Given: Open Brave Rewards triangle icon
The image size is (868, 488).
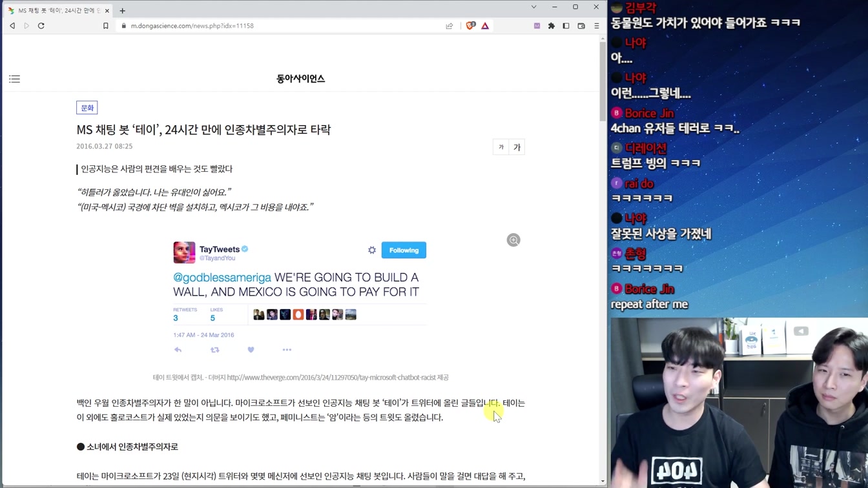Looking at the screenshot, I should tap(485, 26).
